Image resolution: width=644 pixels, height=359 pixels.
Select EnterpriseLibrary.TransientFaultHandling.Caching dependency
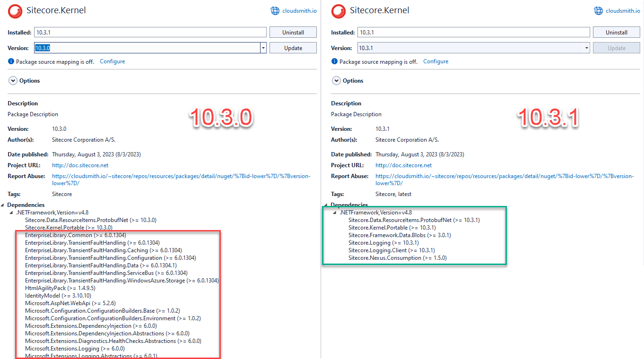point(104,250)
